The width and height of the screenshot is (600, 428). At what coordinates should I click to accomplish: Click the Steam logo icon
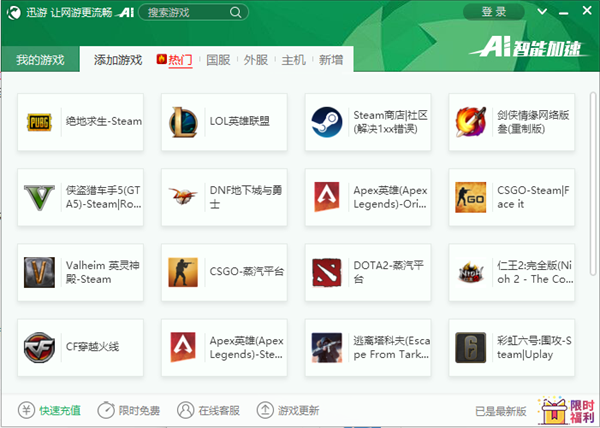(327, 122)
